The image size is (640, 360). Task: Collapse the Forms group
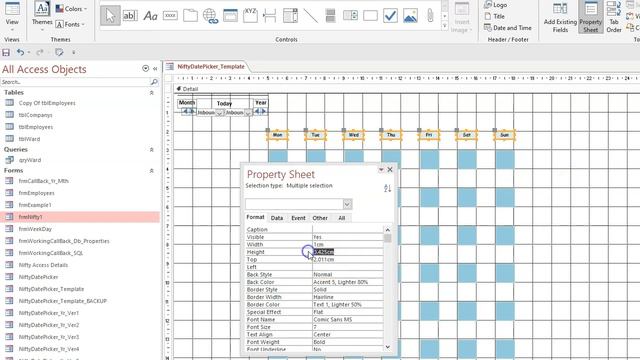click(151, 171)
